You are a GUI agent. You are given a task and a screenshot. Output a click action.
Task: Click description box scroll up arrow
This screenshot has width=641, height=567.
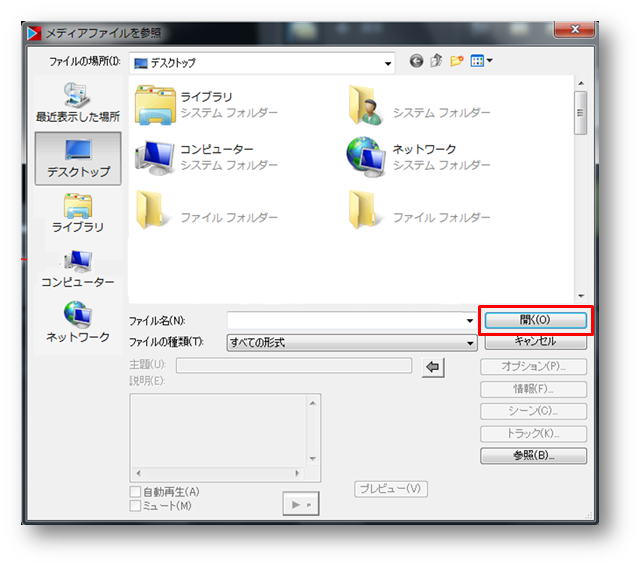point(312,403)
